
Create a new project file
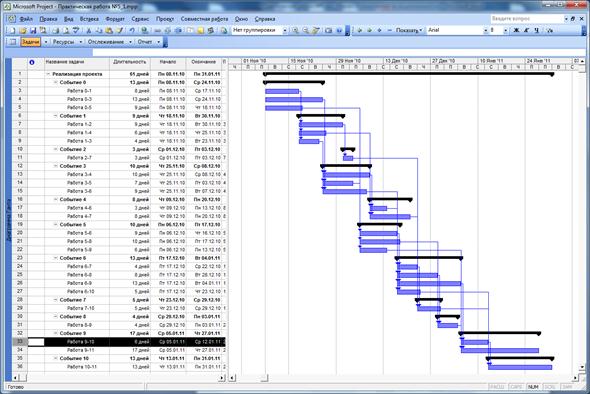pyautogui.click(x=12, y=30)
